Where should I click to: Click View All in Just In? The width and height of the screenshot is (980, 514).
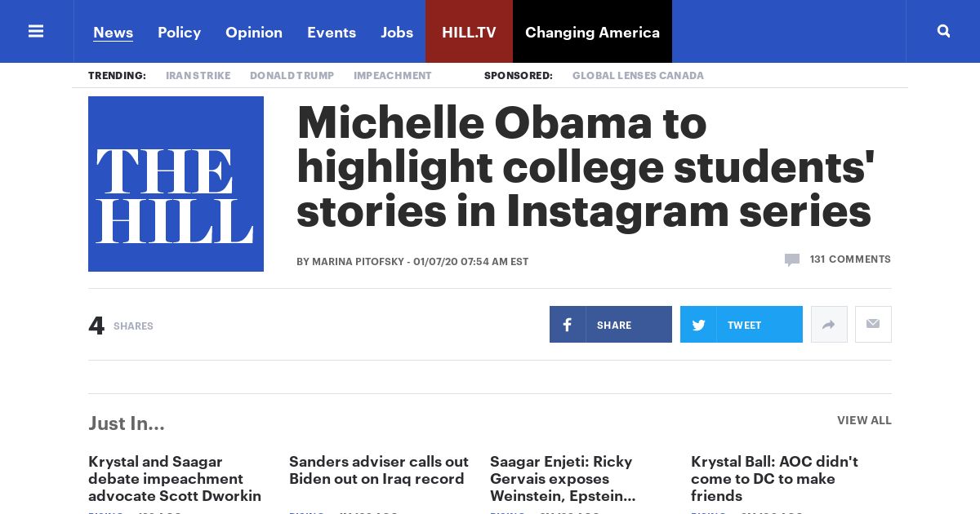864,420
